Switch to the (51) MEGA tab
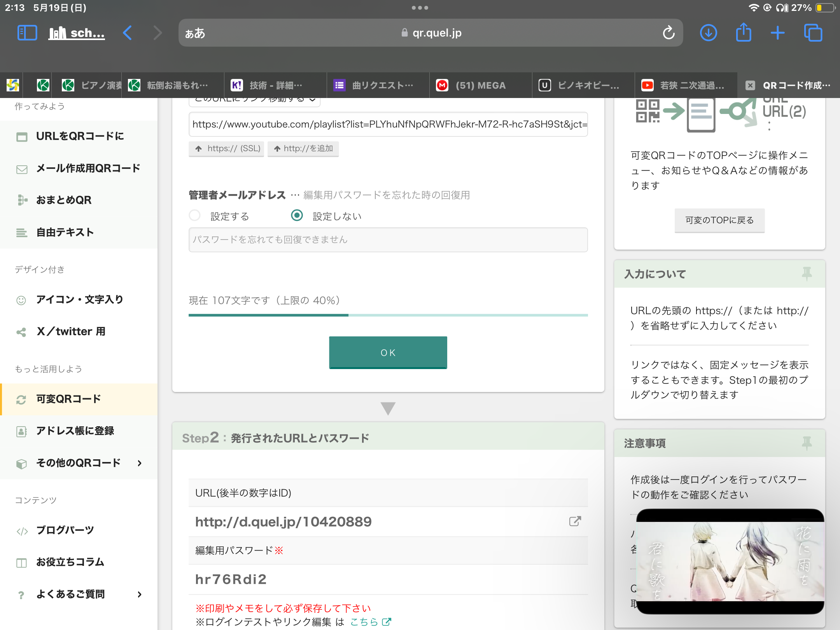The image size is (840, 630). tap(480, 85)
